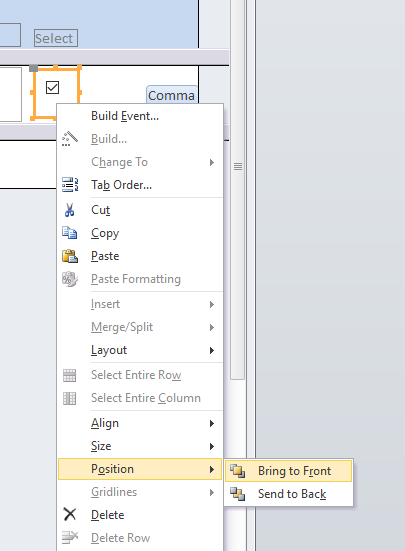
Task: Click the Position menu entry label
Action: pyautogui.click(x=112, y=469)
